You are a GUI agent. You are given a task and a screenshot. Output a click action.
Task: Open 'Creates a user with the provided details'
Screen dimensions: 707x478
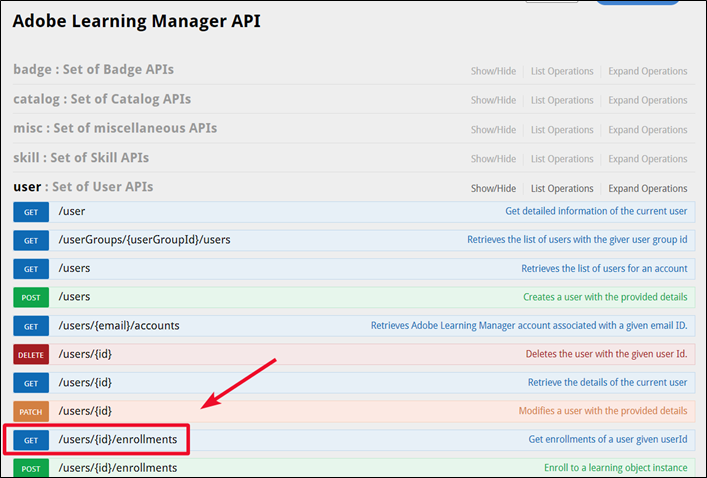pos(604,298)
